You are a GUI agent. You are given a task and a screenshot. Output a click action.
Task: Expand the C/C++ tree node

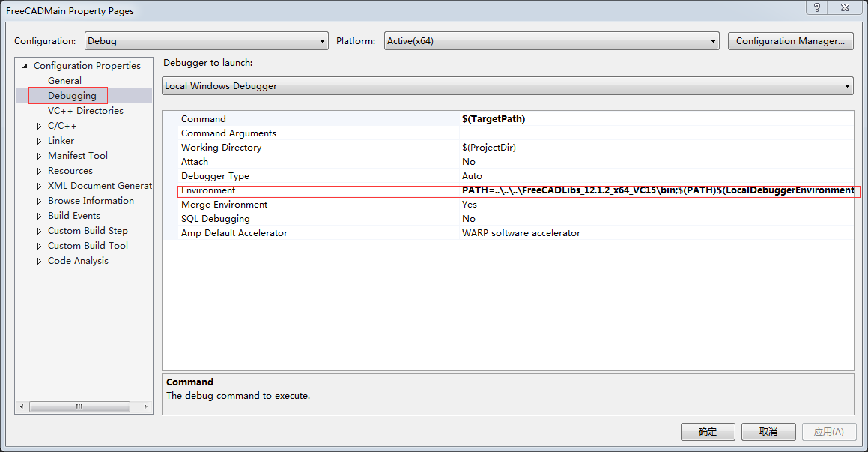pos(39,126)
